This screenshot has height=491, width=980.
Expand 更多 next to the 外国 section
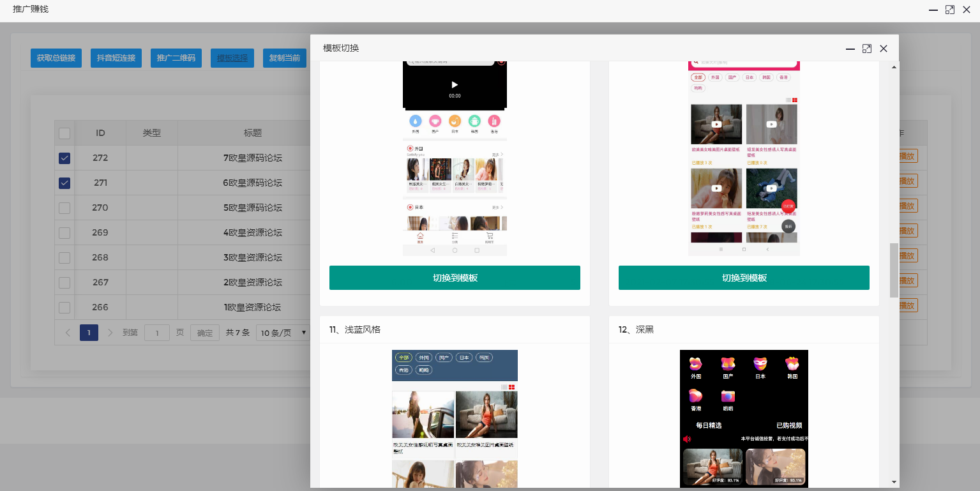click(497, 155)
